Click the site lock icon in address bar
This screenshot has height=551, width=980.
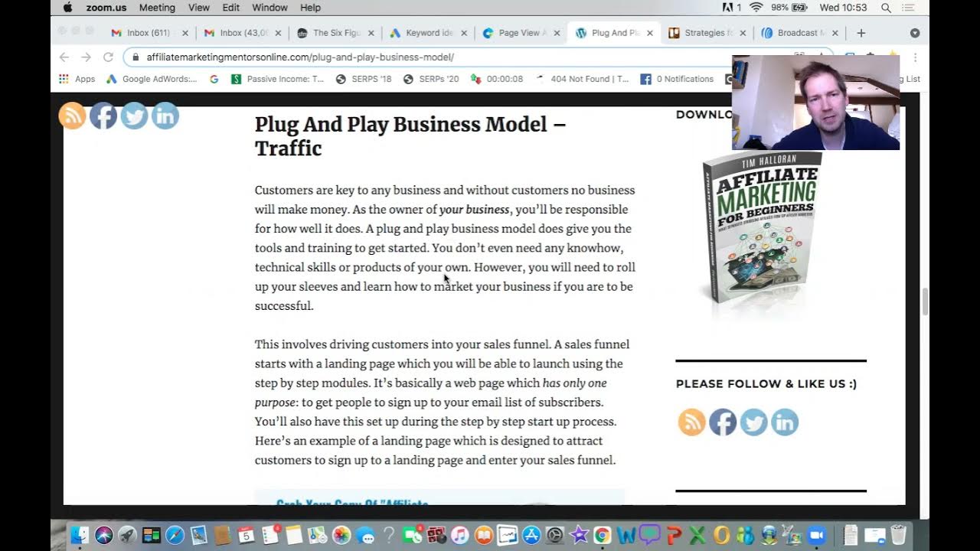(136, 57)
